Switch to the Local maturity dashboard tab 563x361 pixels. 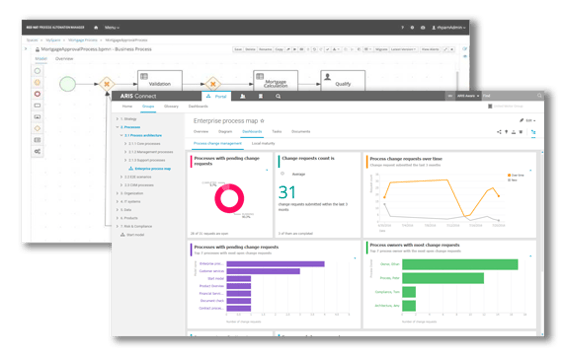coord(263,143)
